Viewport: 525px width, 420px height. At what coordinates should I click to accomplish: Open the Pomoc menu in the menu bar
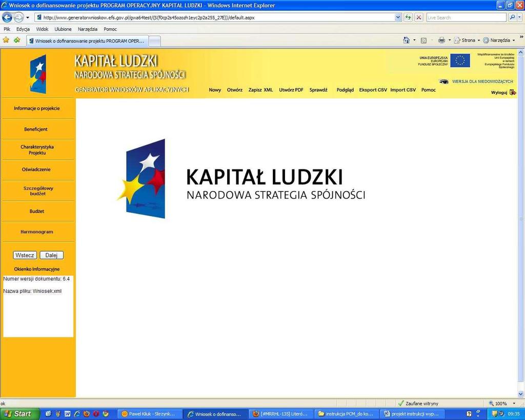tap(110, 29)
